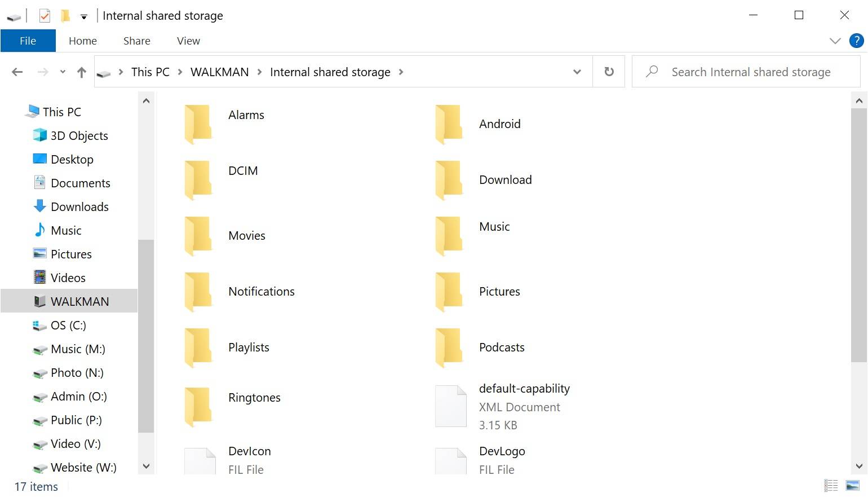Switch to the details view icon
Screen dimensions: 868x497
pos(831,485)
